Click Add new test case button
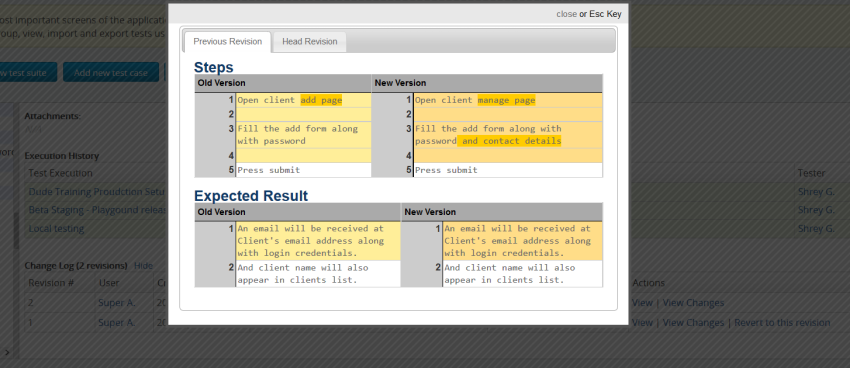This screenshot has width=850, height=368. (111, 72)
